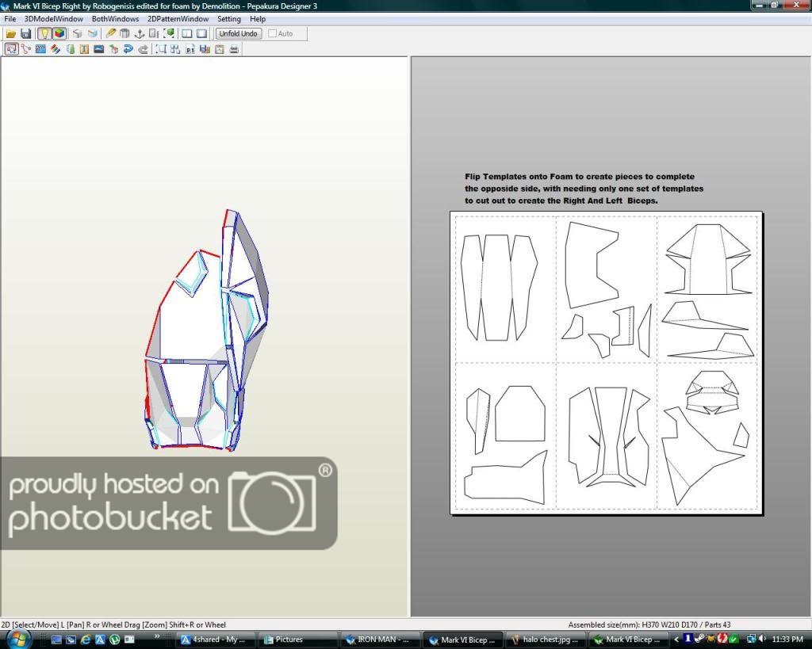Click the grey panel icon beside the anchor
This screenshot has width=812, height=649.
[x=154, y=33]
